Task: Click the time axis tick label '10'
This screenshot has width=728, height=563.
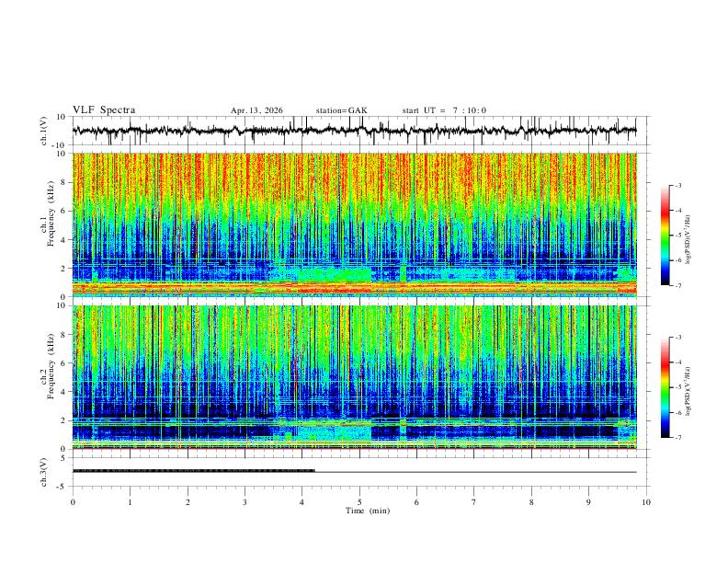Action: [646, 502]
